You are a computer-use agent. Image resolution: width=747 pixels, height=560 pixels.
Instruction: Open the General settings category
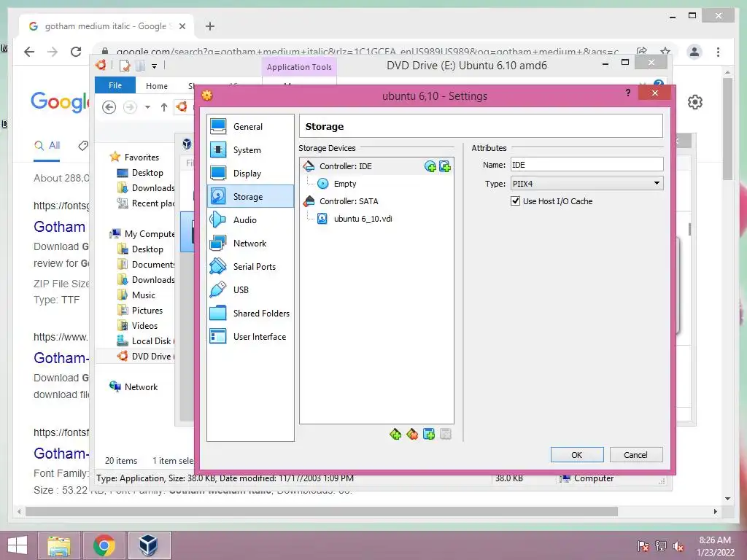coord(250,127)
